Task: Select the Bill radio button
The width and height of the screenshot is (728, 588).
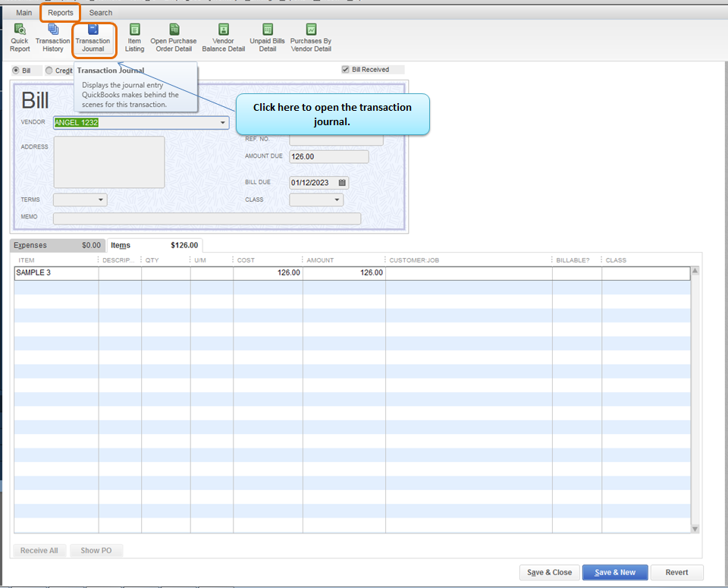Action: [16, 71]
